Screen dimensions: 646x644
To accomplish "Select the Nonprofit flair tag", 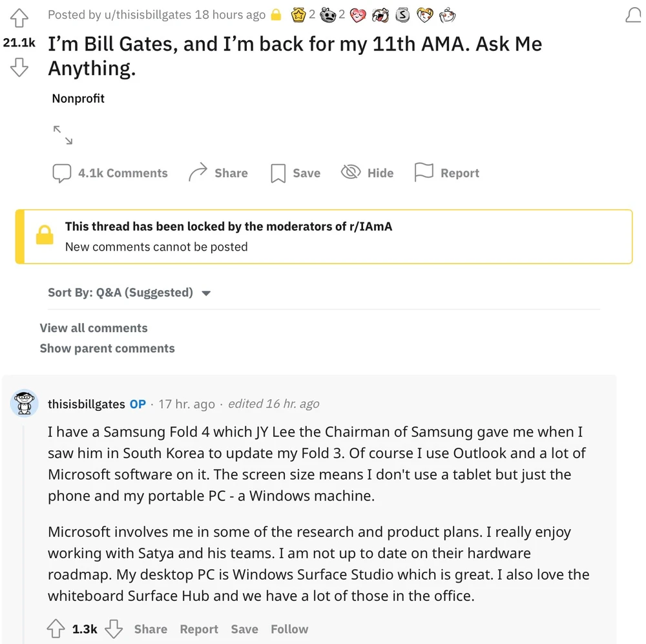I will click(78, 99).
